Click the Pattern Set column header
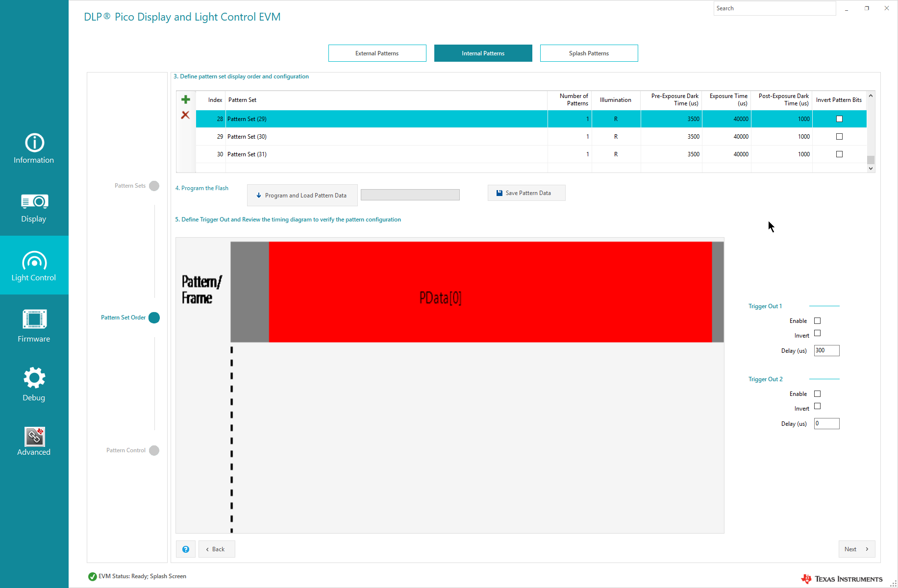The width and height of the screenshot is (898, 588). point(386,100)
